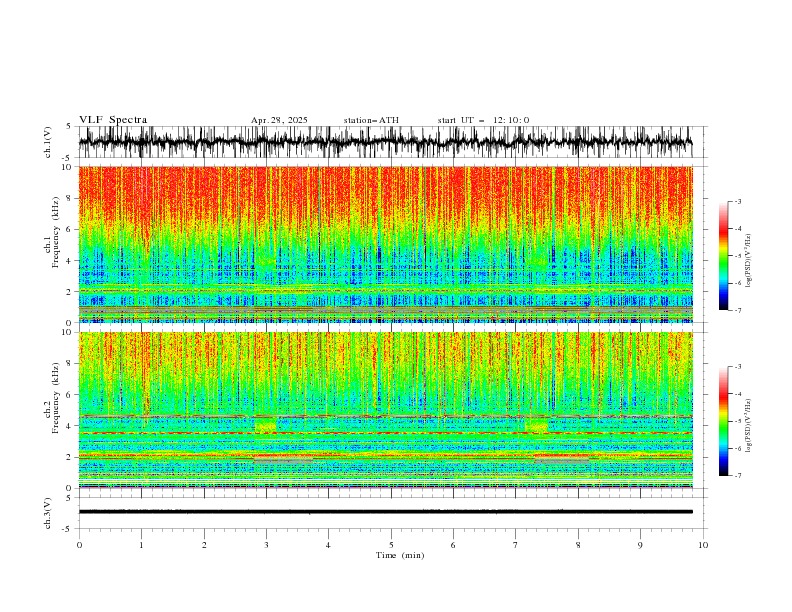Click the "-3" tick on ch.1 colorbar
This screenshot has width=792, height=612.
point(738,201)
